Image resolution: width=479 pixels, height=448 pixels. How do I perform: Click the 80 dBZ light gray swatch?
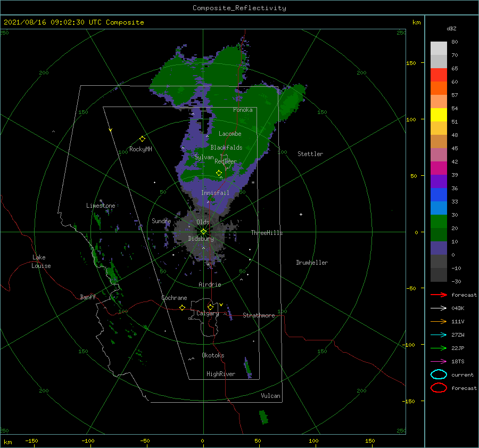coord(439,48)
